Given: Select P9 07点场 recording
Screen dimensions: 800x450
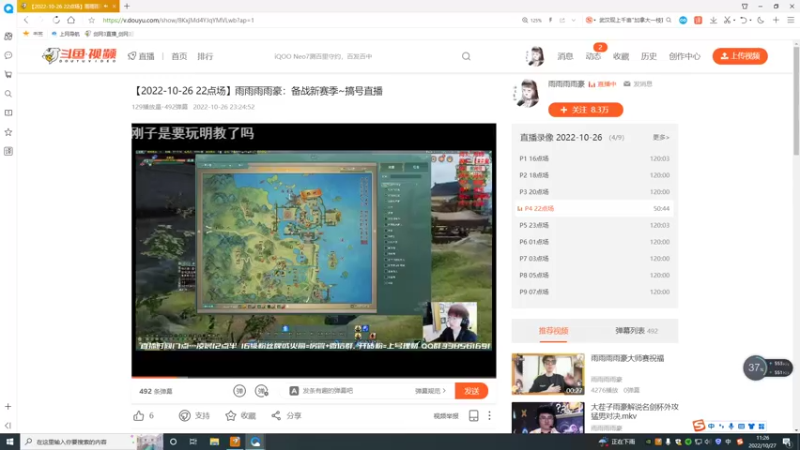Looking at the screenshot, I should coord(594,292).
